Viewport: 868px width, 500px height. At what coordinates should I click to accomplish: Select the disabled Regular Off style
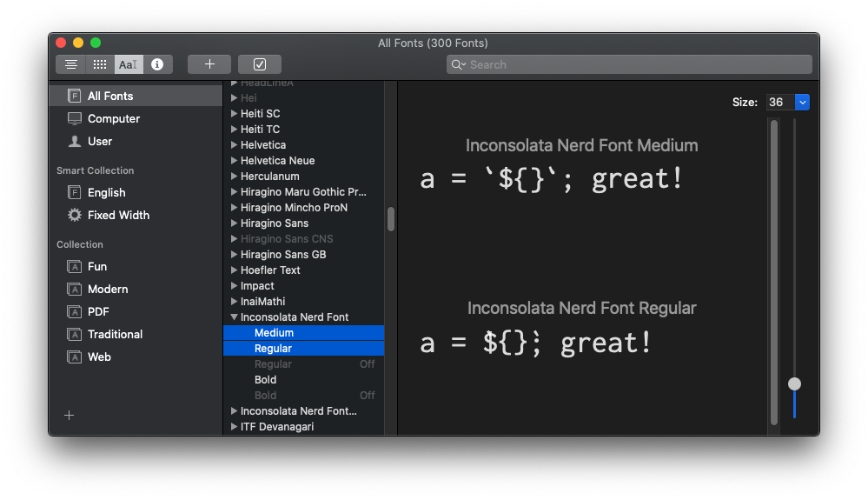click(x=303, y=363)
